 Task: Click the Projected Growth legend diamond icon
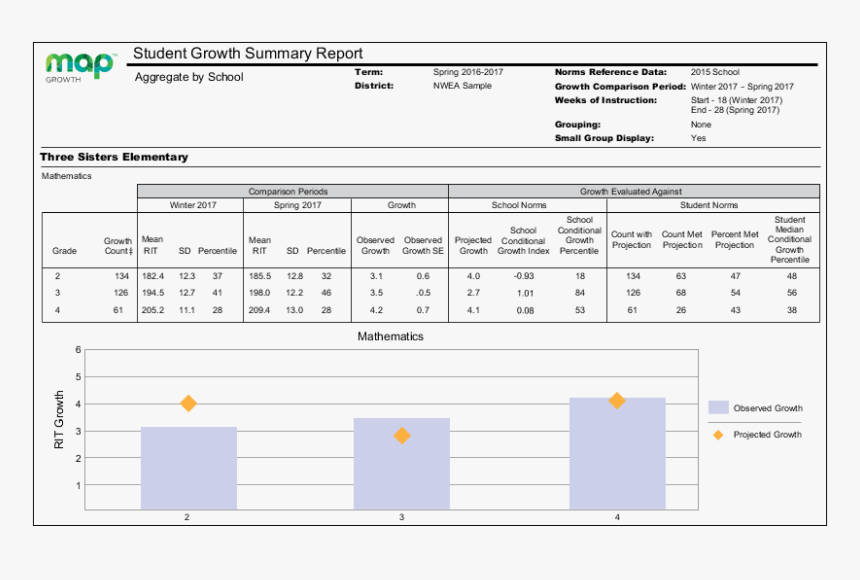(x=718, y=434)
